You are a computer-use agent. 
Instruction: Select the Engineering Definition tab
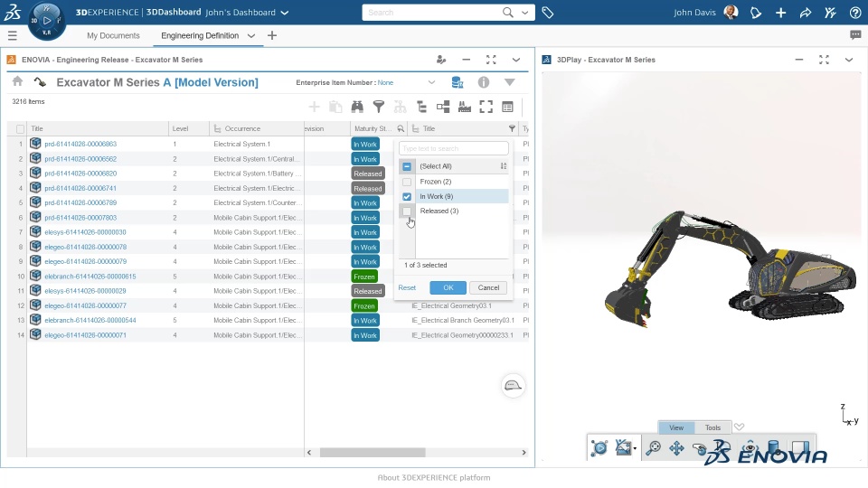(x=200, y=35)
